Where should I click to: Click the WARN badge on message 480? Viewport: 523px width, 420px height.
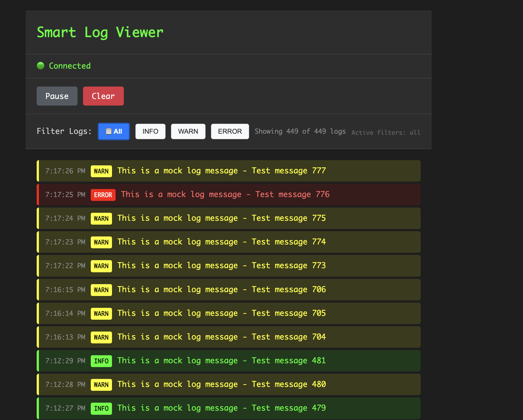point(101,385)
